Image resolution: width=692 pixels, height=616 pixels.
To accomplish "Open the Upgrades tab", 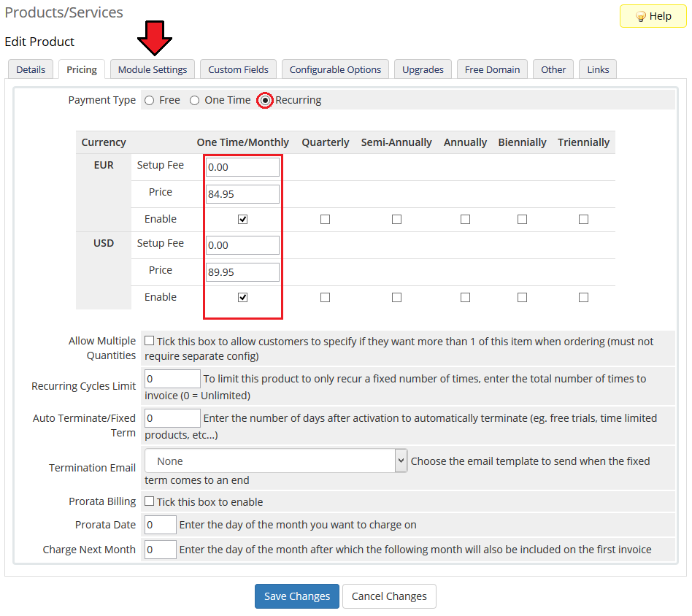I will click(423, 70).
